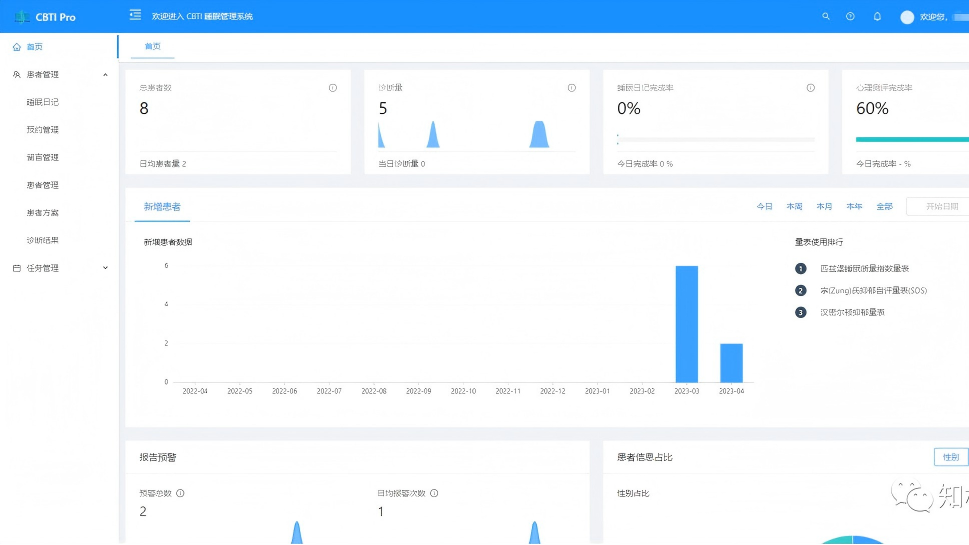Click info icon on 睡眠日记完成率 card
The width and height of the screenshot is (969, 545).
(811, 88)
